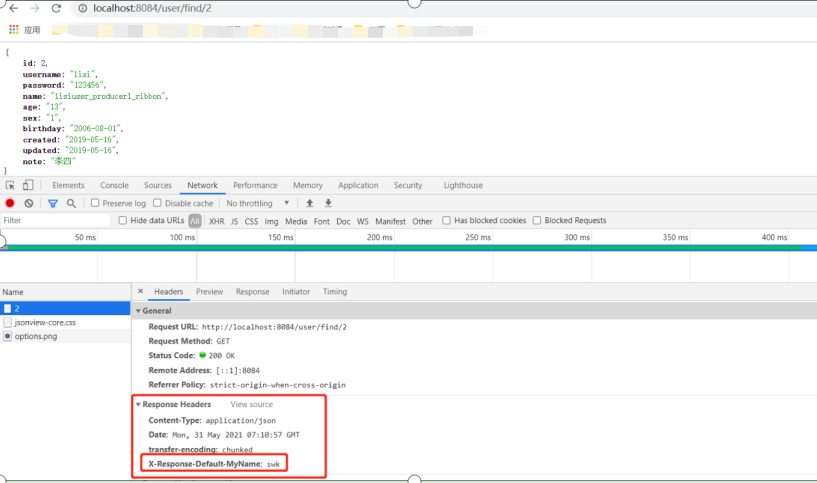Open the Lighthouse panel tab
This screenshot has height=483, width=817.
pos(463,185)
